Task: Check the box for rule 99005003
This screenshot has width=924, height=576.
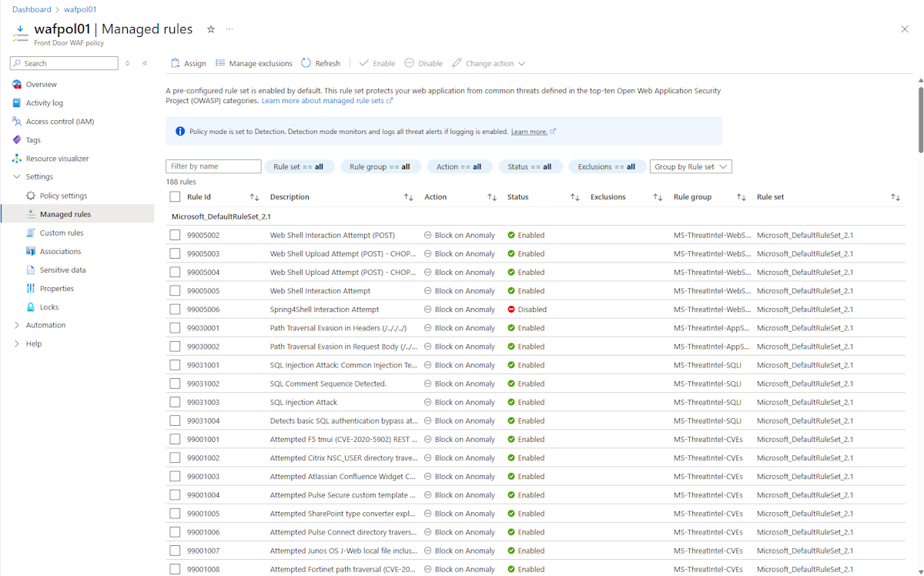Action: point(175,253)
